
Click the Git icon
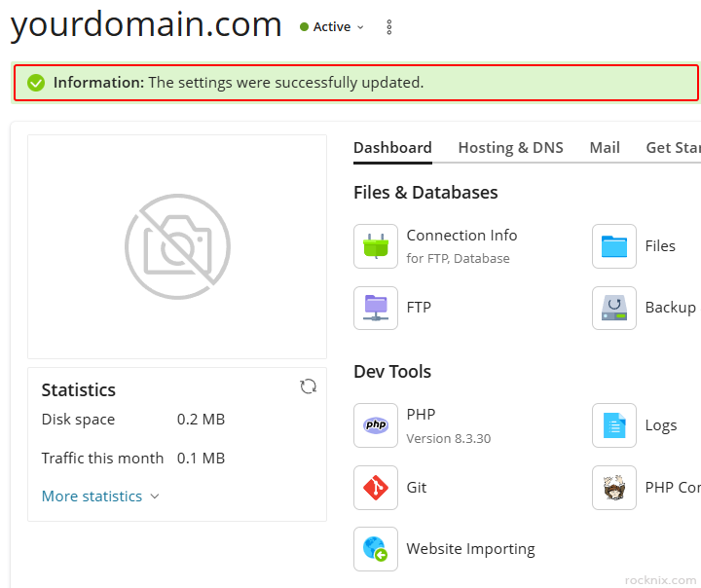pyautogui.click(x=376, y=488)
